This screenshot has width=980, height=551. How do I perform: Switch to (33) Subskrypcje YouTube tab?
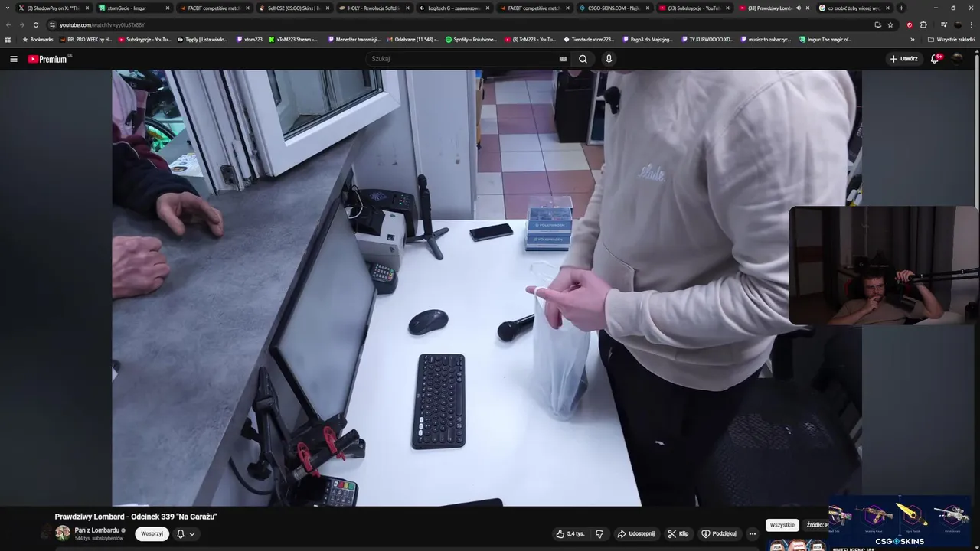[694, 8]
